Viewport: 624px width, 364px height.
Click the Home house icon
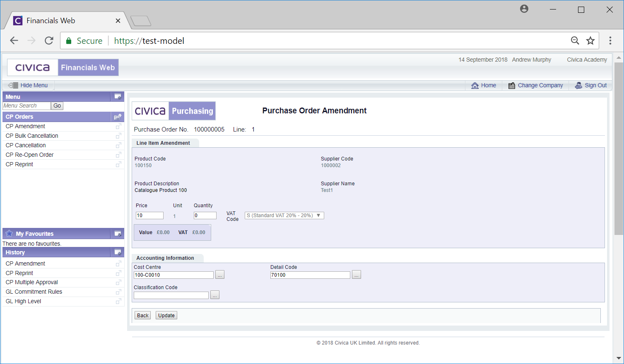tap(475, 85)
